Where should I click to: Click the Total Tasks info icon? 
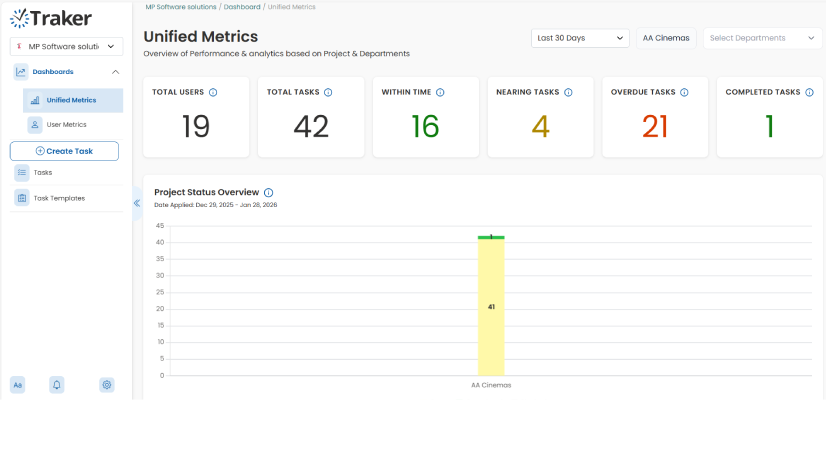328,92
